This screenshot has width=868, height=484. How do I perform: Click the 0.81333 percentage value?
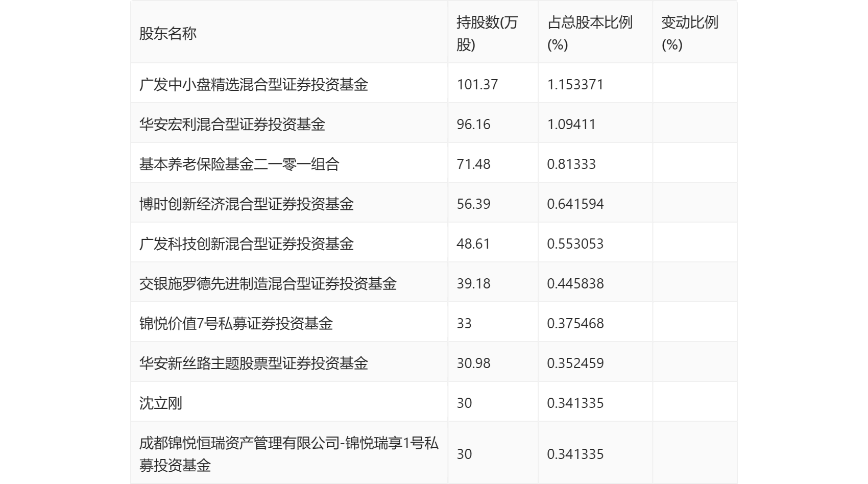click(571, 164)
